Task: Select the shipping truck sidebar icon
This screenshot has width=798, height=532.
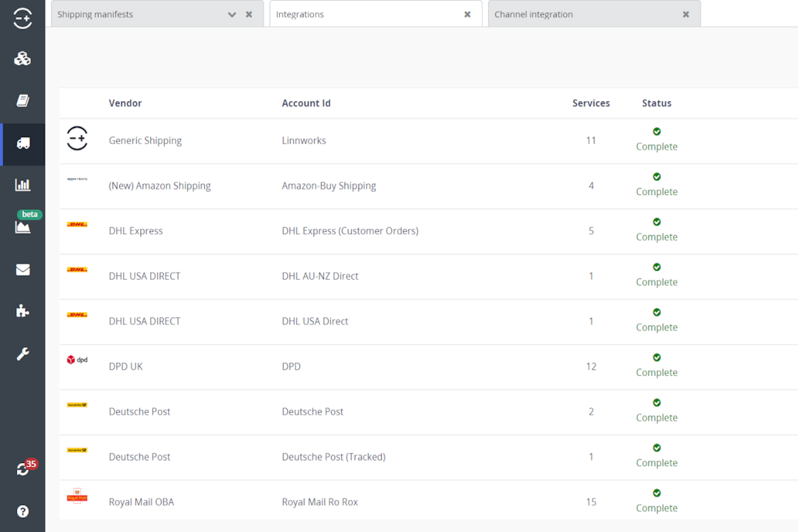Action: (x=23, y=143)
